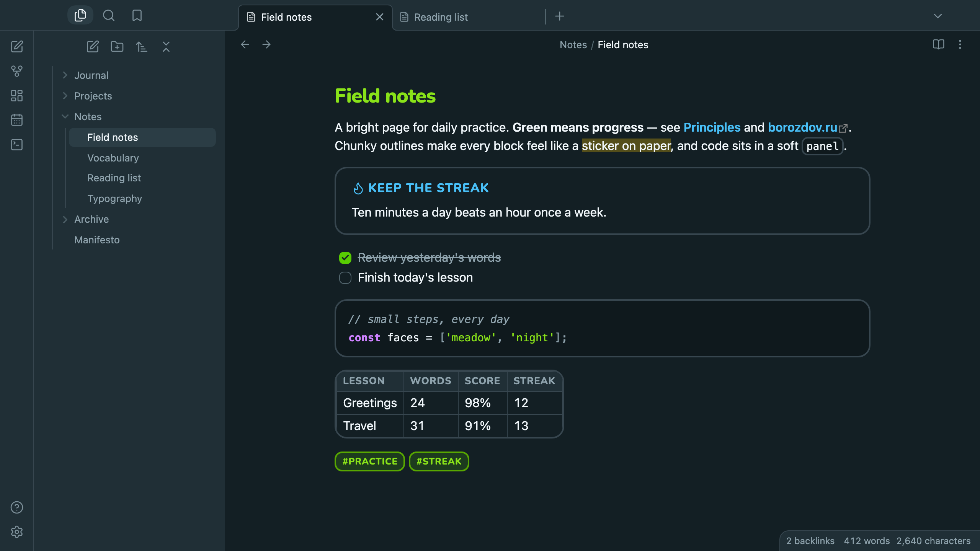The width and height of the screenshot is (980, 551).
Task: Follow the Principles internal link
Action: click(x=712, y=127)
